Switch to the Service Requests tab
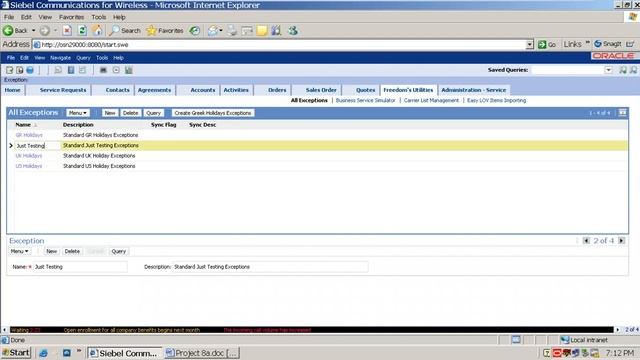 63,90
